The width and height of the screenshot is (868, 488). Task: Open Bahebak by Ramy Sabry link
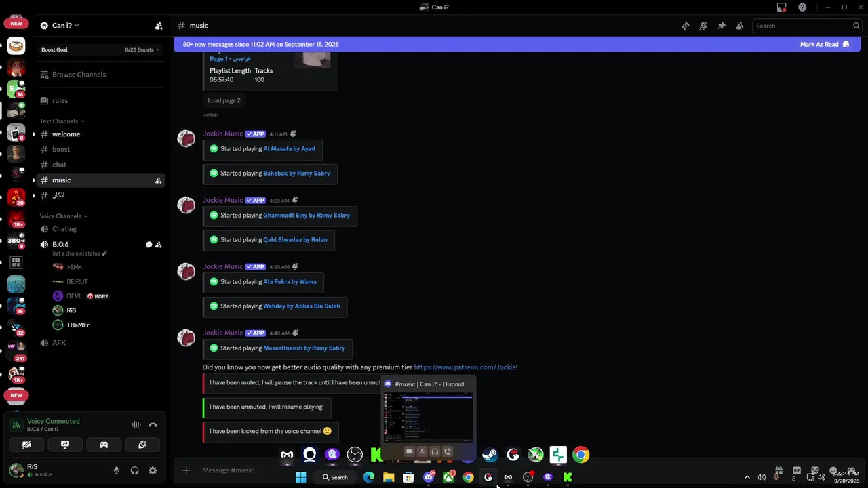296,174
